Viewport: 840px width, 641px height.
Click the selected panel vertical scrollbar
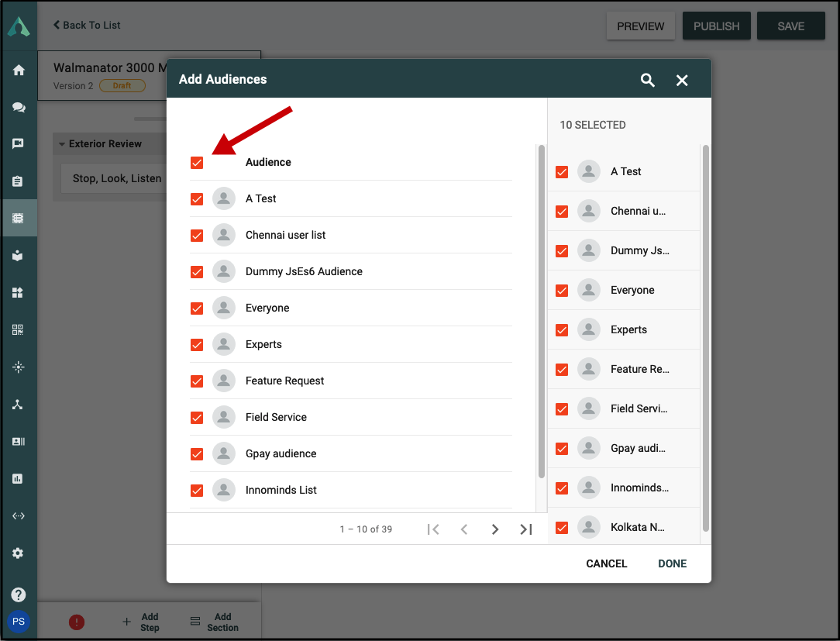(x=705, y=338)
